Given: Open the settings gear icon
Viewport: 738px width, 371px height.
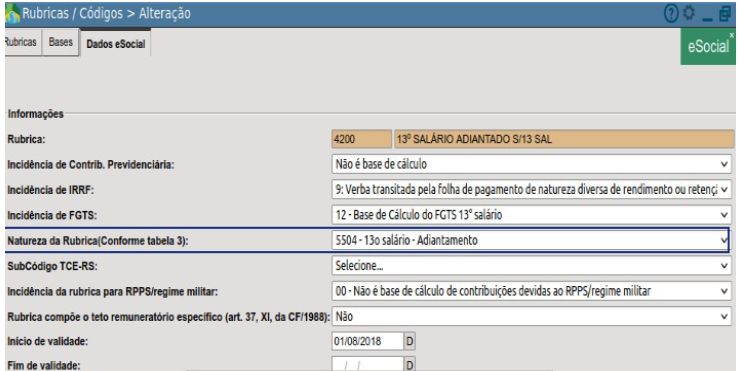Looking at the screenshot, I should coord(689,13).
